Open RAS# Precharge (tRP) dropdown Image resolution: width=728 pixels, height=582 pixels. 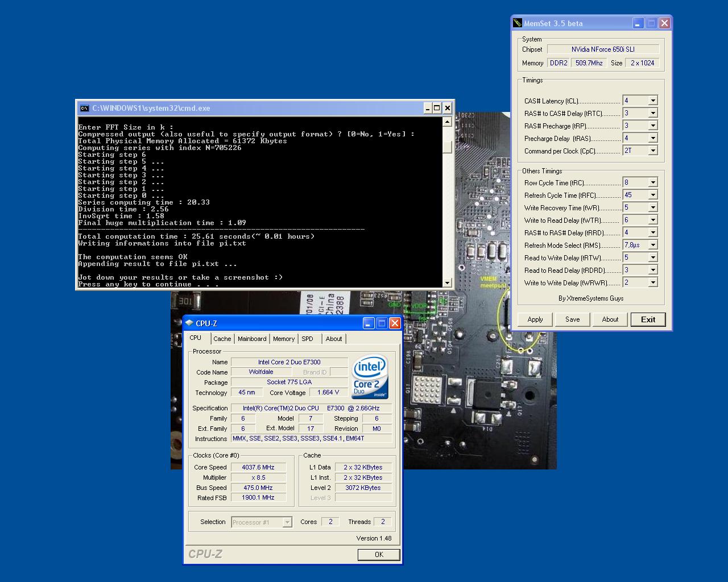pos(653,126)
